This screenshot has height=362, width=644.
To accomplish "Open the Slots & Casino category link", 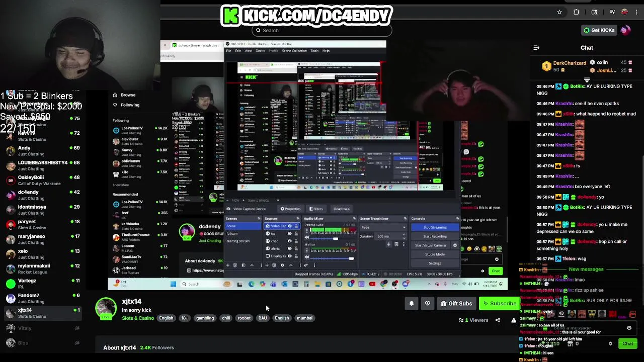I will pos(138,318).
